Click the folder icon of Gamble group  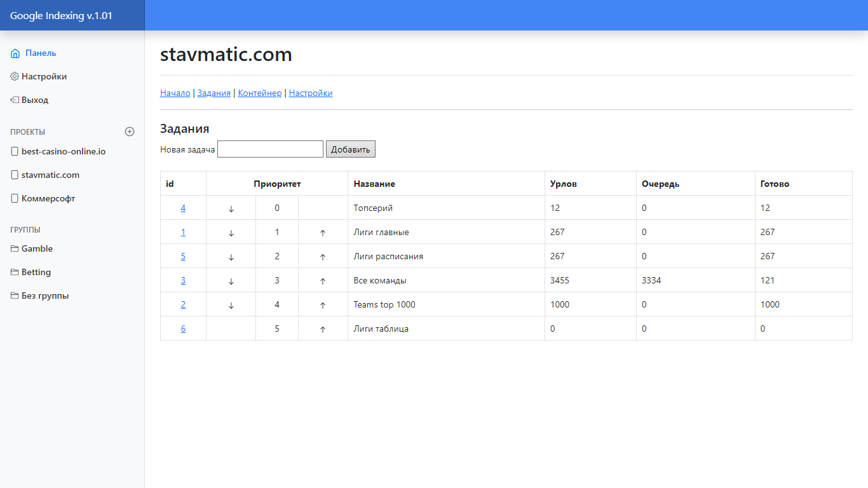coord(15,248)
